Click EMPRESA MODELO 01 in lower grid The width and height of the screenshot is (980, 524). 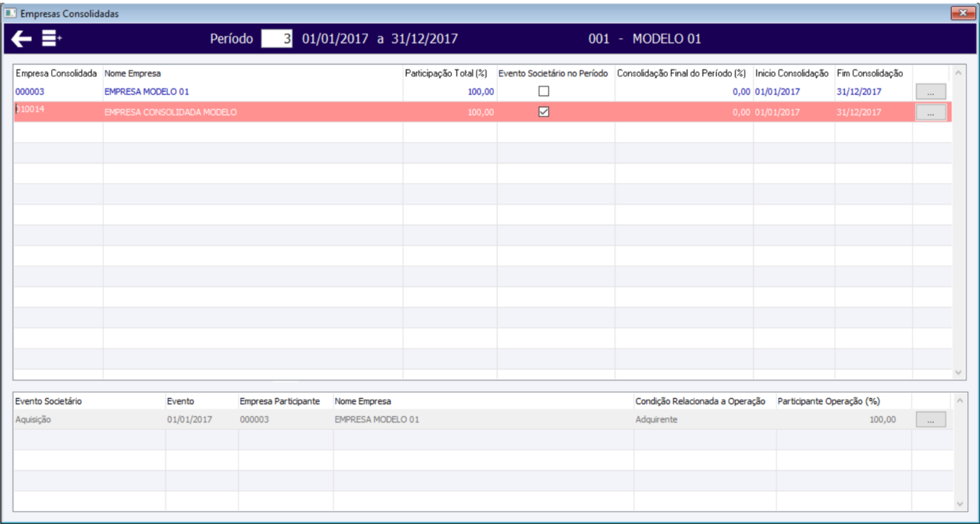[x=377, y=419]
